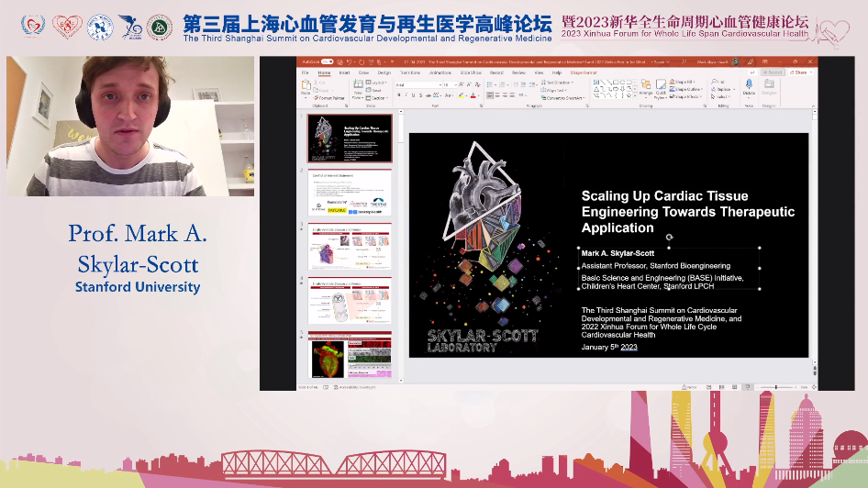
Task: Open the Arrange tool
Action: tap(646, 88)
